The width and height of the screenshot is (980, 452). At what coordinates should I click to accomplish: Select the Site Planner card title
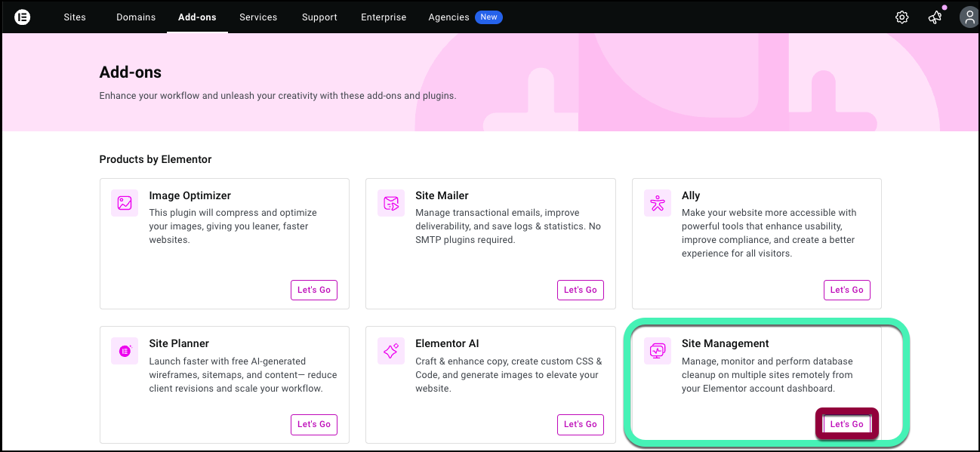(x=179, y=343)
